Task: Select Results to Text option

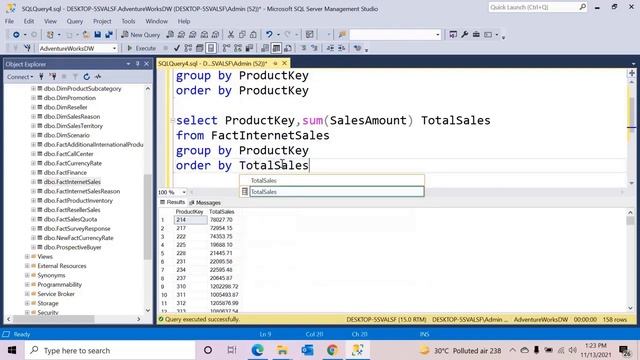Action: 265,48
